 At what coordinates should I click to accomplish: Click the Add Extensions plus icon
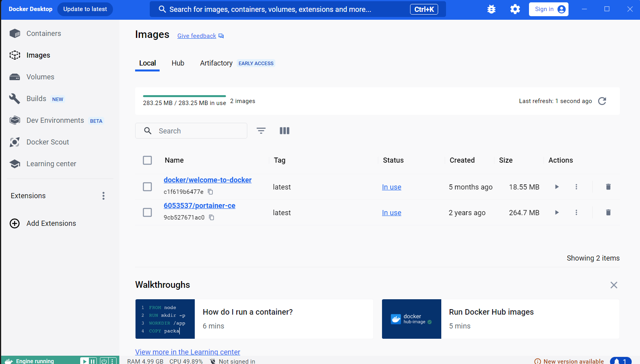pos(15,223)
